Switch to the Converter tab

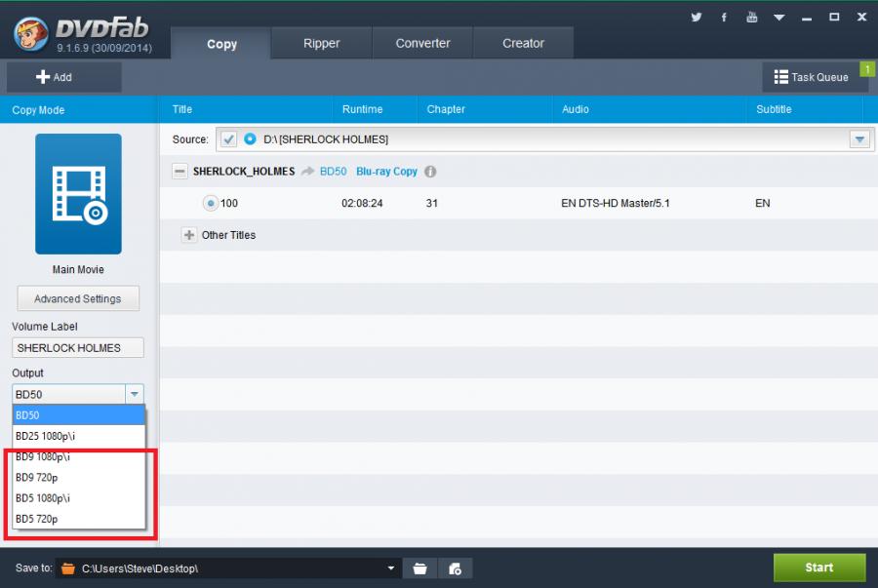[422, 43]
